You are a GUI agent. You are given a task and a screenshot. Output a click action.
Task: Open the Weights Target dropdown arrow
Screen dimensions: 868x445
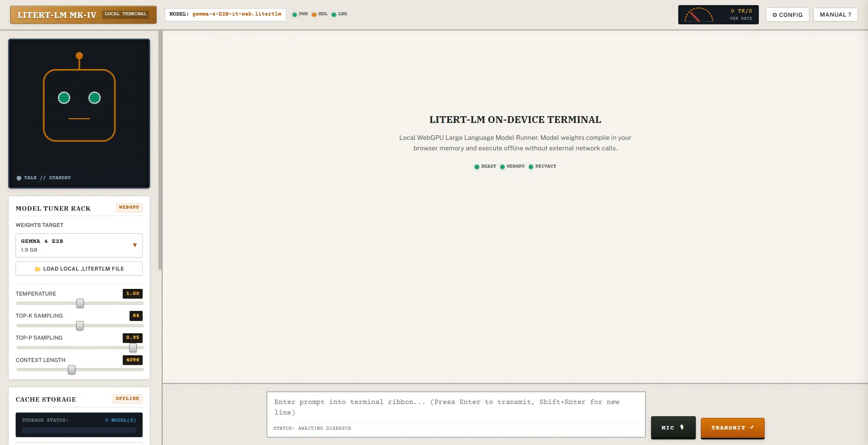[135, 245]
